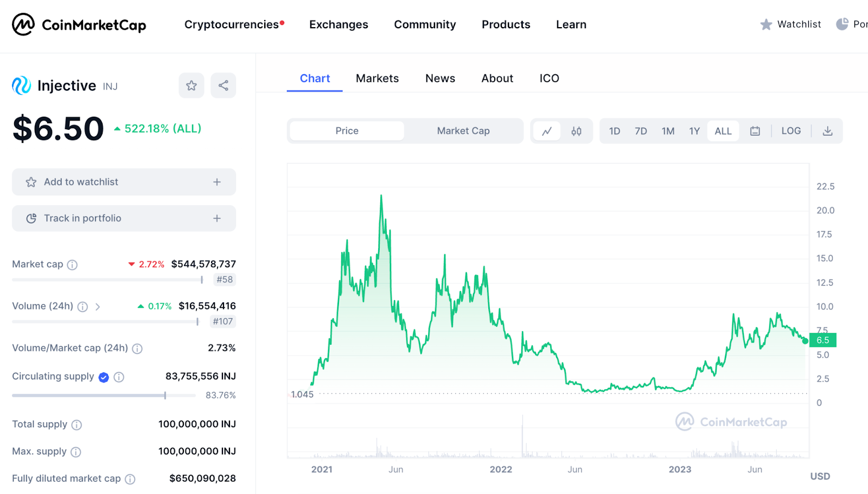This screenshot has width=868, height=494.
Task: Click the share icon next to Injective
Action: [x=223, y=86]
